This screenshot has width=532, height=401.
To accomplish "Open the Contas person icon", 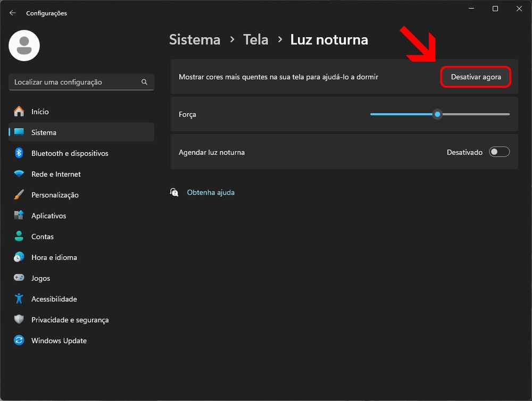I will 19,236.
